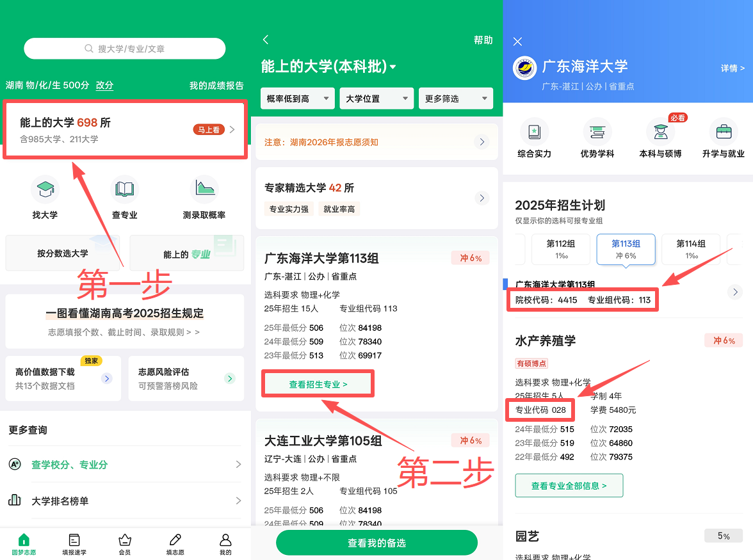Open the 会员 tab in bottom navigation
The image size is (753, 560).
125,543
